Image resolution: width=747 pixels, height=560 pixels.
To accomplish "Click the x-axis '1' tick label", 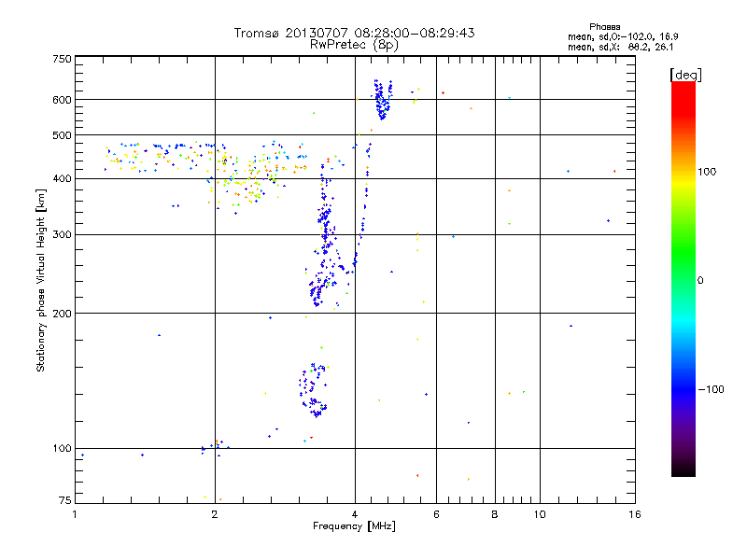I will point(75,514).
